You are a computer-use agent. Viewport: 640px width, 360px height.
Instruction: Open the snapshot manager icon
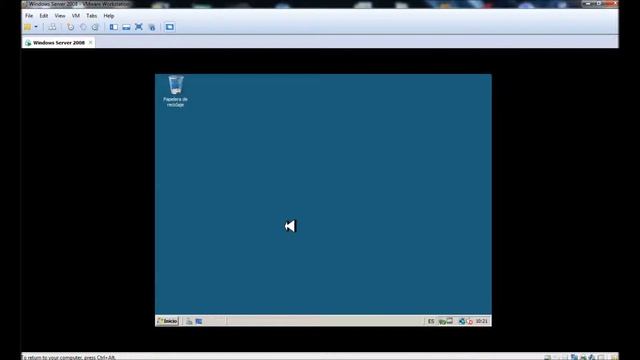coord(95,27)
